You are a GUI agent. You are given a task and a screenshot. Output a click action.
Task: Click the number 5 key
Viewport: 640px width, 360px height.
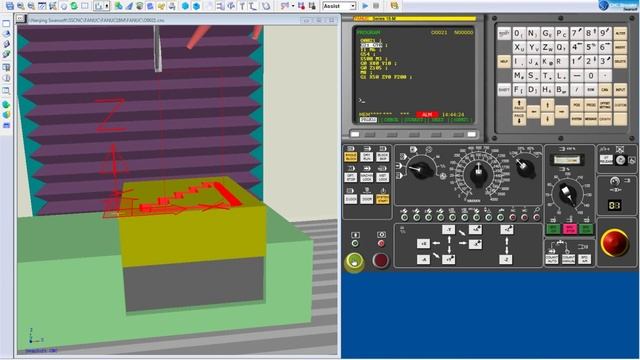point(591,47)
